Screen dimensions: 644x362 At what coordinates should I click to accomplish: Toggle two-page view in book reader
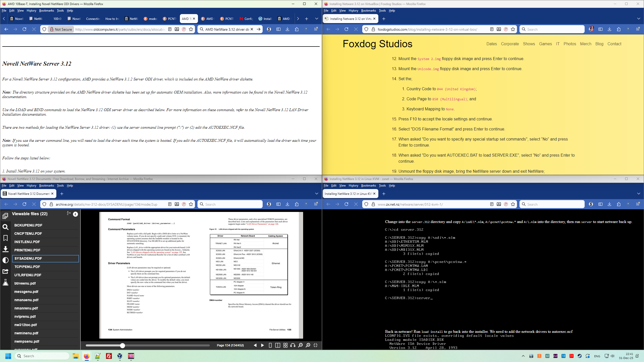click(x=278, y=345)
